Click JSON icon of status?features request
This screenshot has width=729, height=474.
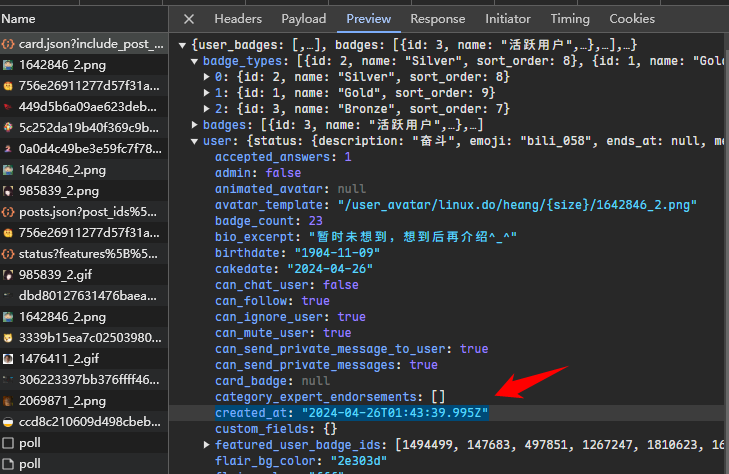pyautogui.click(x=8, y=254)
